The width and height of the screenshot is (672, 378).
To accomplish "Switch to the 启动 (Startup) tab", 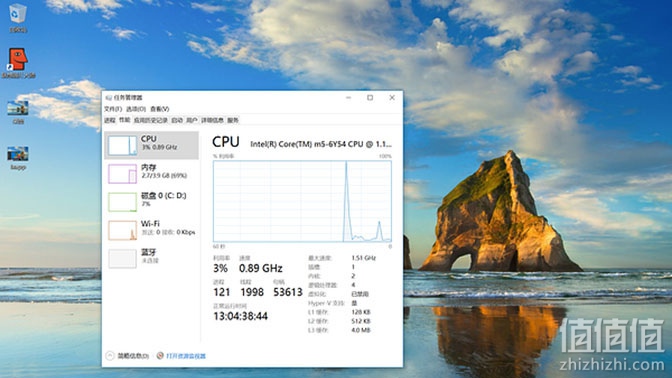I will pyautogui.click(x=177, y=120).
